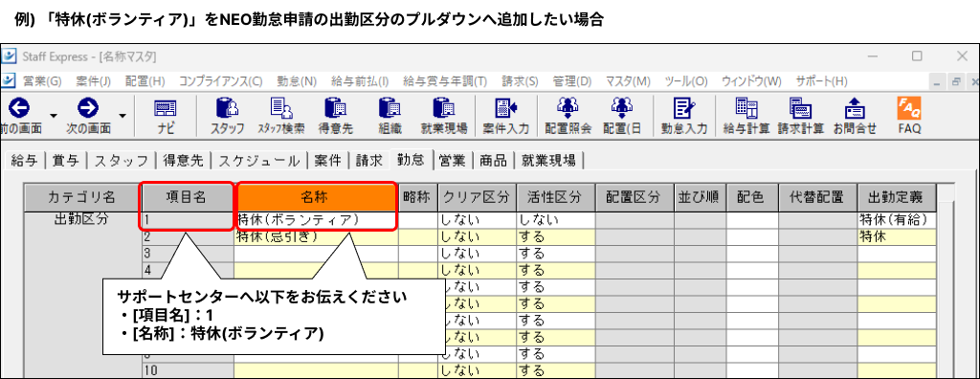The height and width of the screenshot is (379, 980).
Task: Switch to the 就業現場 tab
Action: click(548, 161)
